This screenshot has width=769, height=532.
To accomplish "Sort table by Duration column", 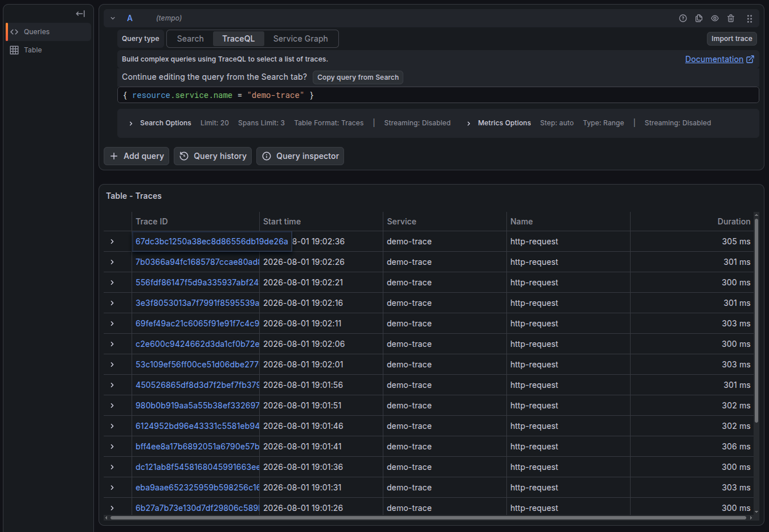I will point(734,222).
